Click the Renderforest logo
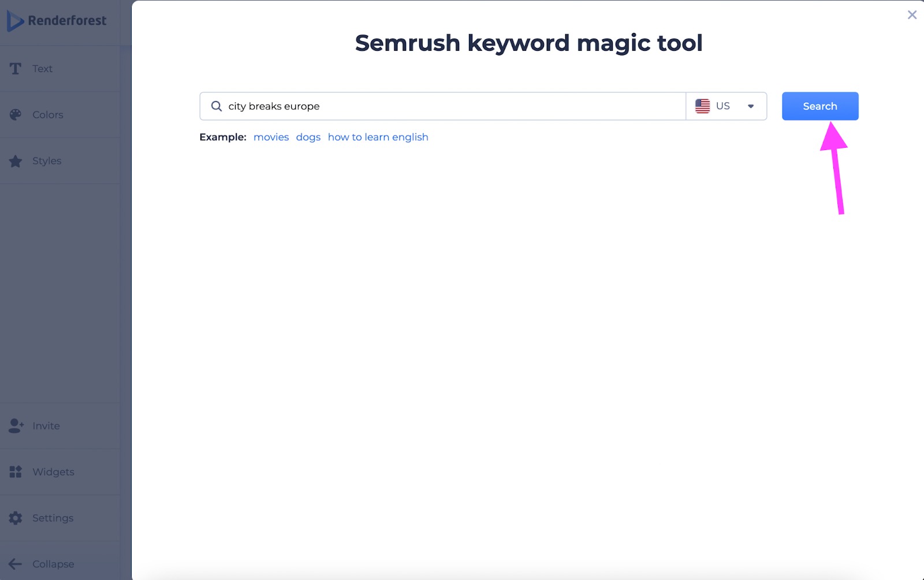The image size is (924, 580). click(x=57, y=20)
